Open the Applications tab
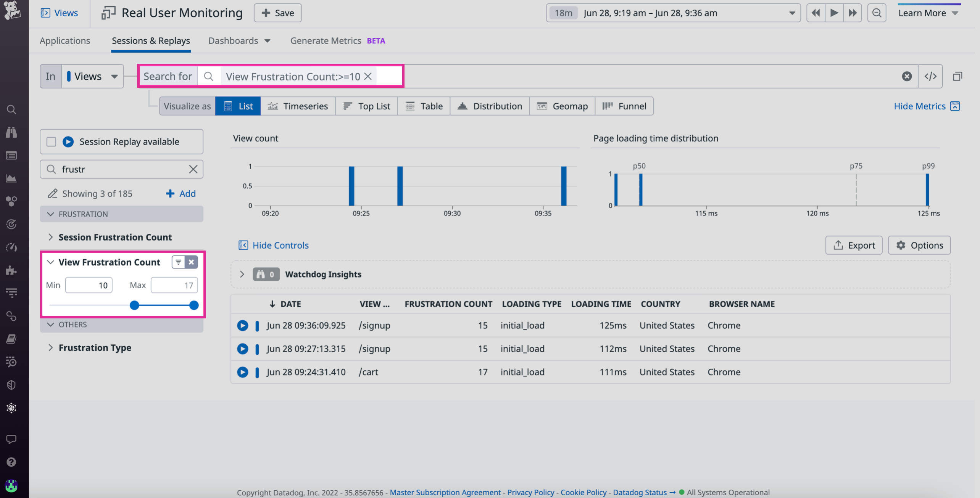The height and width of the screenshot is (498, 980). point(65,41)
